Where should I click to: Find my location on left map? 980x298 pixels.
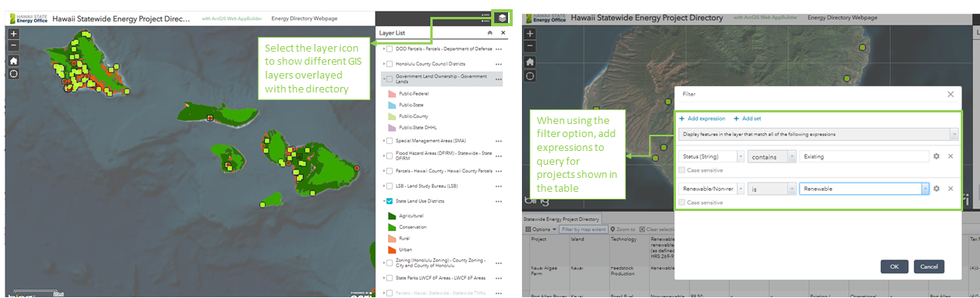click(x=13, y=74)
